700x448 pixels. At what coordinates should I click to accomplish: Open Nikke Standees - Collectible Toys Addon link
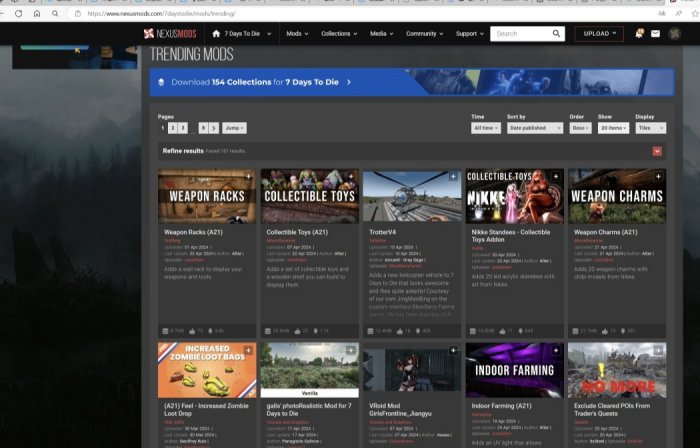coord(511,236)
